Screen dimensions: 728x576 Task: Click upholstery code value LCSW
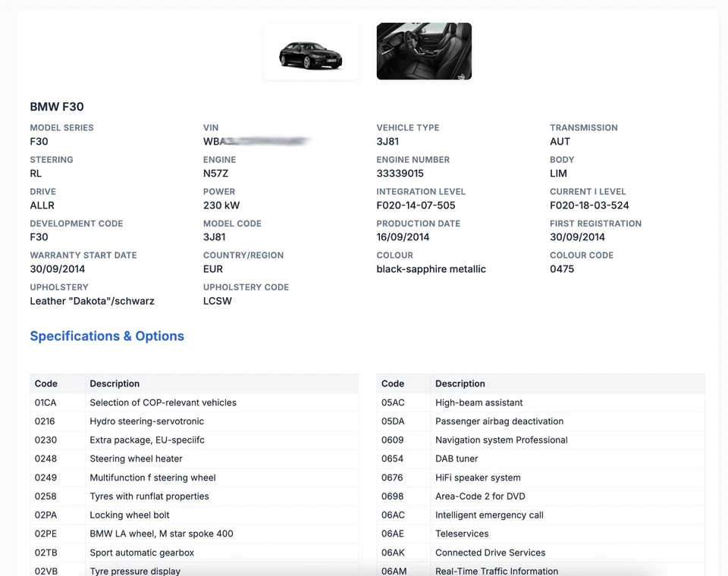[218, 301]
